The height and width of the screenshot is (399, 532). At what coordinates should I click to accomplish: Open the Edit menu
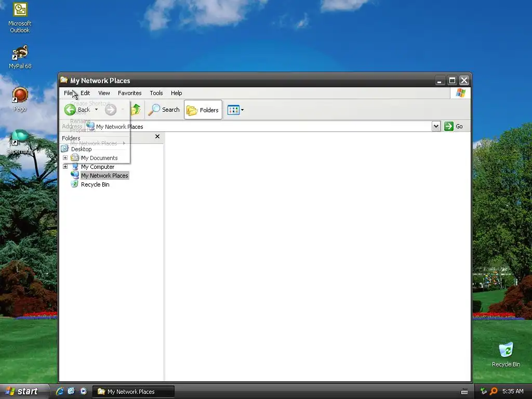85,93
